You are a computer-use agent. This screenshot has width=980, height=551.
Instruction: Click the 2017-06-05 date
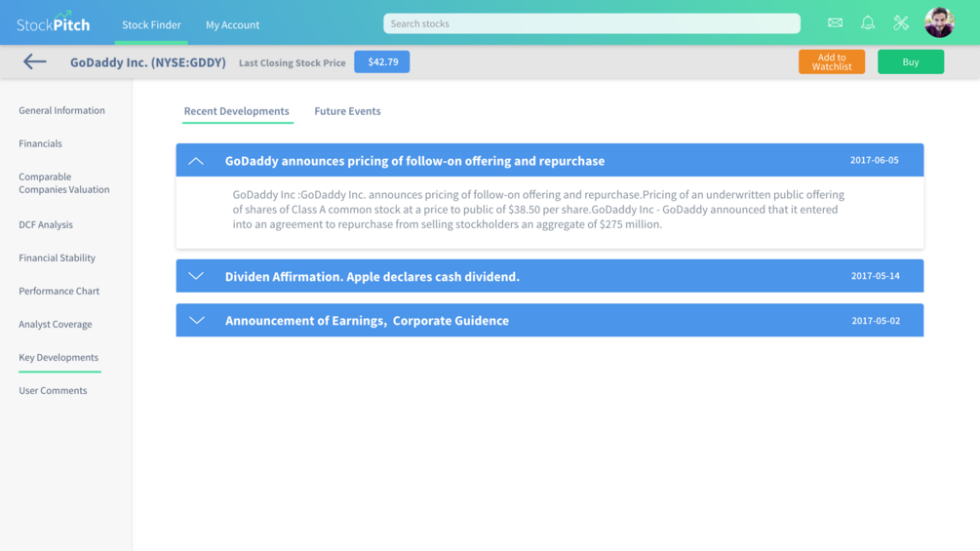pyautogui.click(x=875, y=160)
